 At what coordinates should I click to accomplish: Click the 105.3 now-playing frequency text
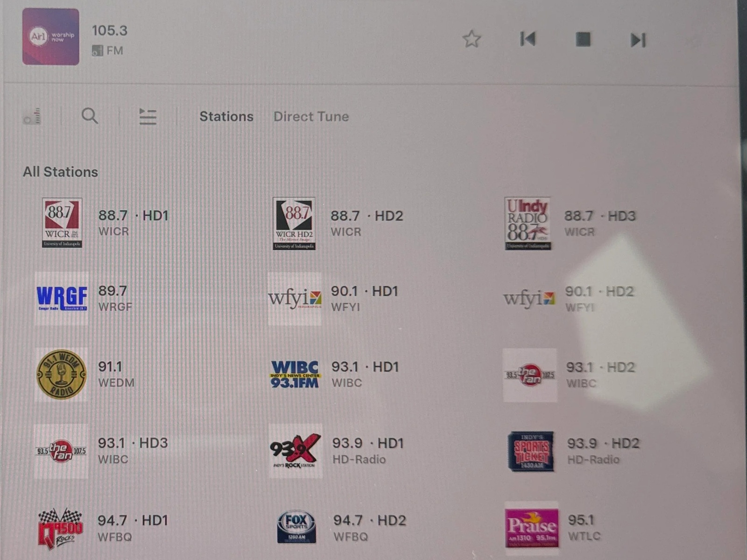(110, 31)
